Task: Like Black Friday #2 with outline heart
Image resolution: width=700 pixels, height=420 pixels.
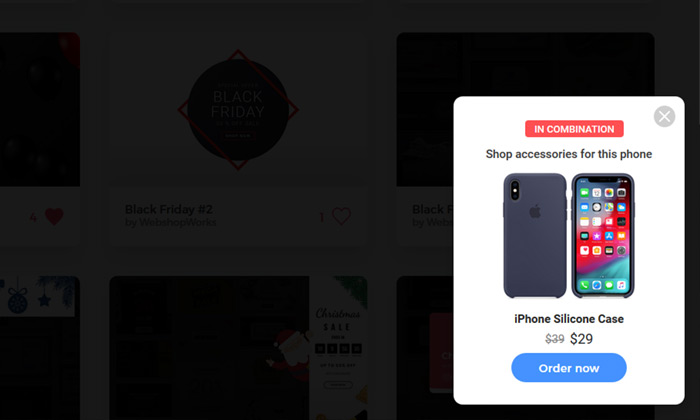Action: (342, 216)
